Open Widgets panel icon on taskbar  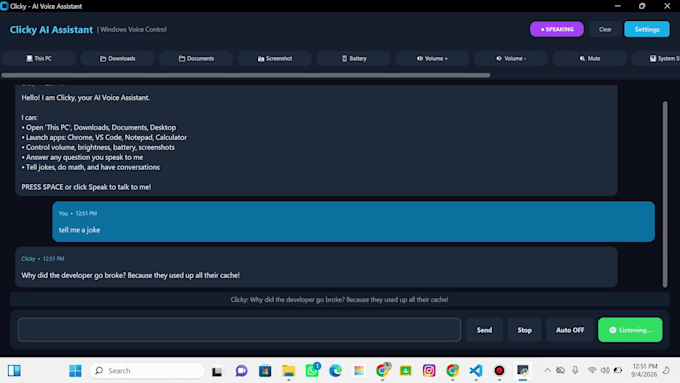point(14,370)
